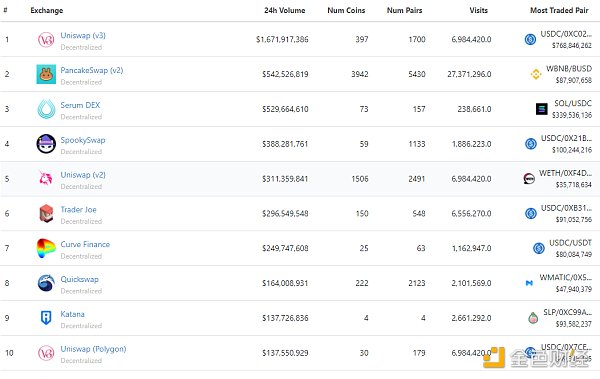Open the Uniswap (Polygon) exchange link

pyautogui.click(x=93, y=349)
